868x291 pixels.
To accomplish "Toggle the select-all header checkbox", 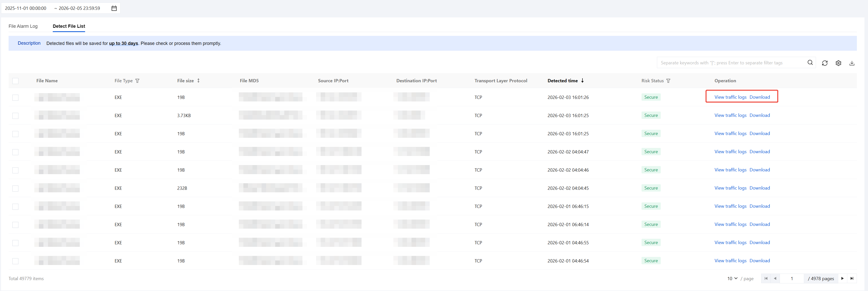I will [15, 81].
